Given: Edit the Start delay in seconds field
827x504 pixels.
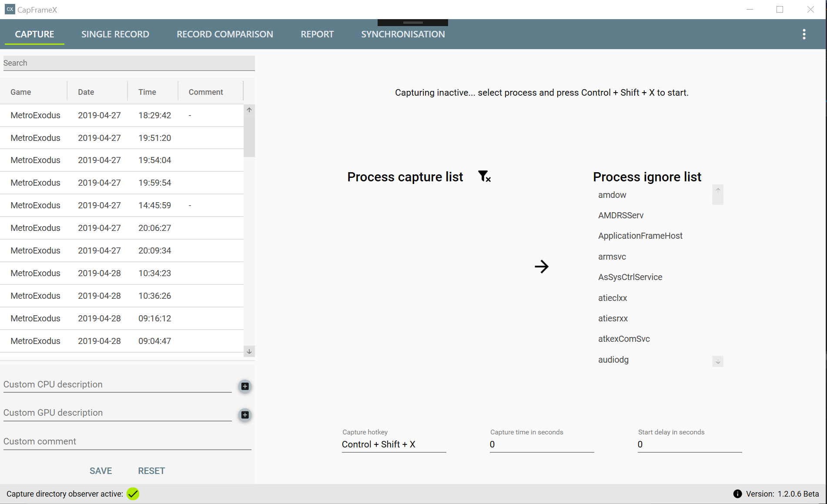Looking at the screenshot, I should (x=690, y=444).
